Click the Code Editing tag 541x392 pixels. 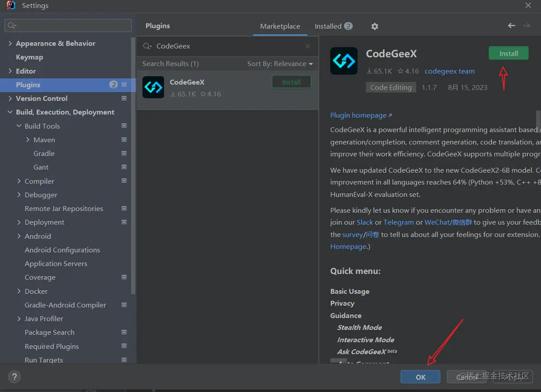coord(391,87)
